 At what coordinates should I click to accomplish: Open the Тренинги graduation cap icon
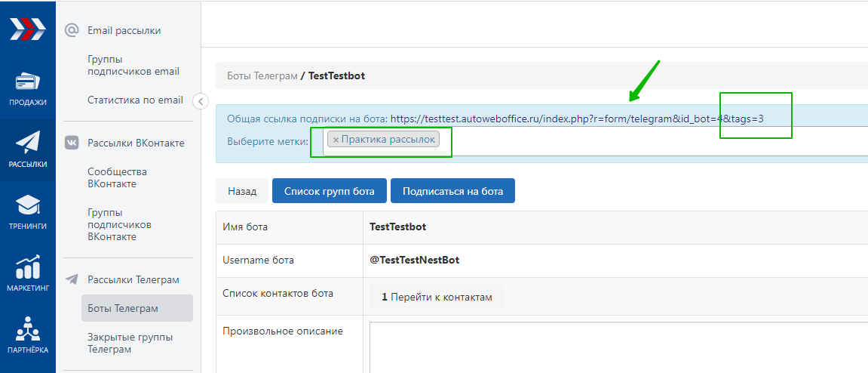pos(28,205)
